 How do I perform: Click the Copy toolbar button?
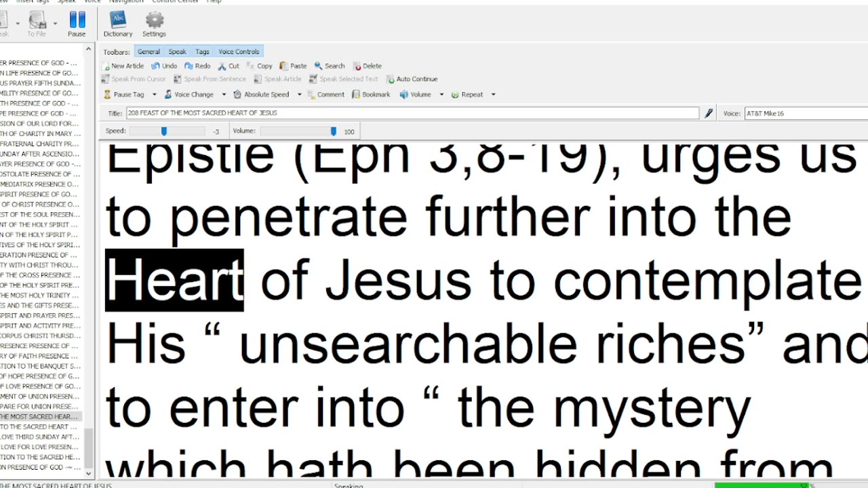[x=260, y=66]
